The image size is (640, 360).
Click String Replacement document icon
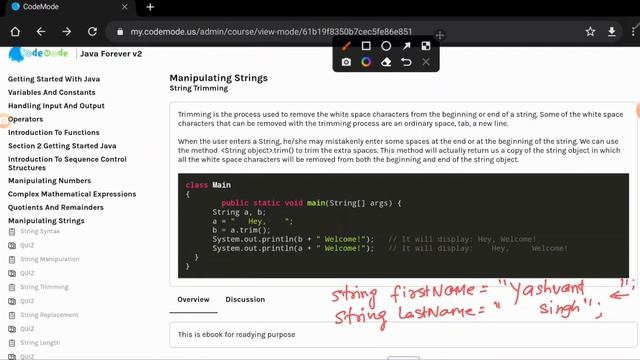12,315
